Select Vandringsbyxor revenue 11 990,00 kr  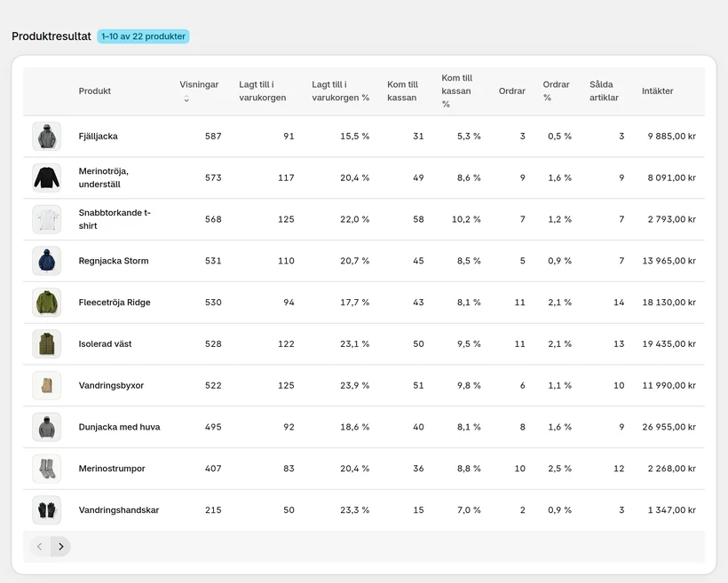point(669,385)
